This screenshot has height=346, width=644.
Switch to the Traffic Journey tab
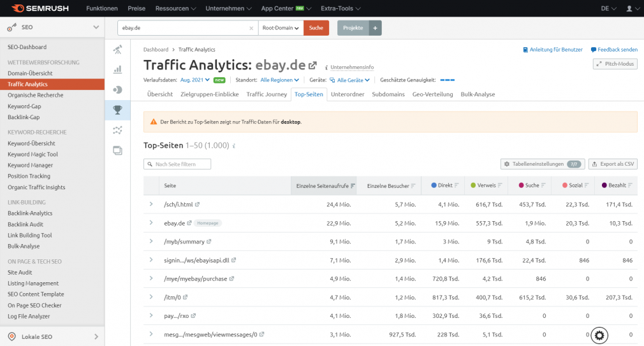[x=267, y=94]
